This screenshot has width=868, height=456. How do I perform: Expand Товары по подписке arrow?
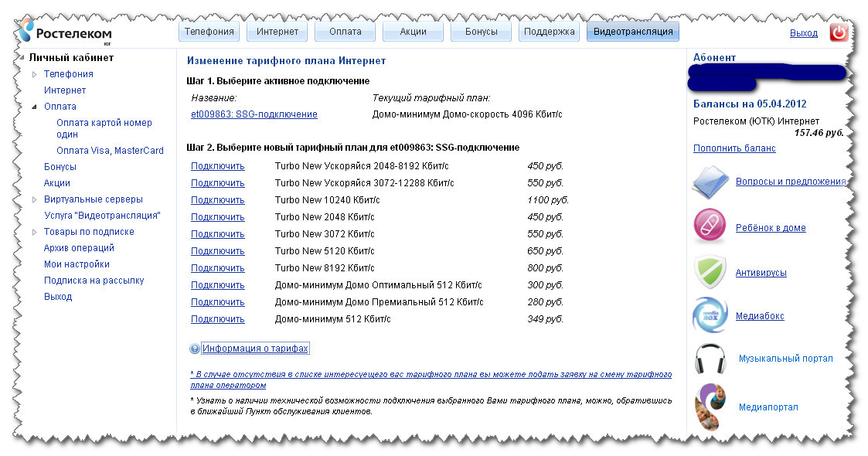click(35, 232)
